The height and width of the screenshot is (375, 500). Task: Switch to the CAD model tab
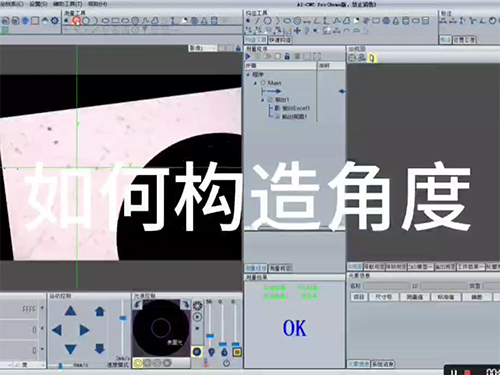point(420,267)
